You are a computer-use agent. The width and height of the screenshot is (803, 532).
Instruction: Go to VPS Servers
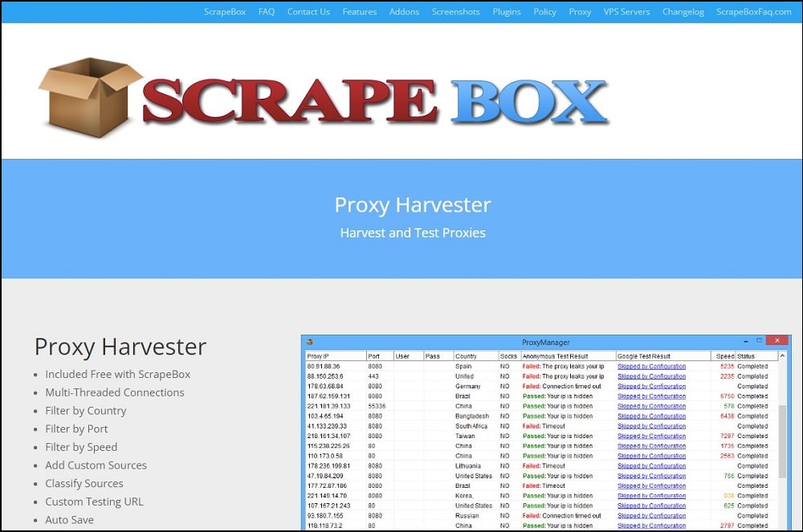pos(626,12)
